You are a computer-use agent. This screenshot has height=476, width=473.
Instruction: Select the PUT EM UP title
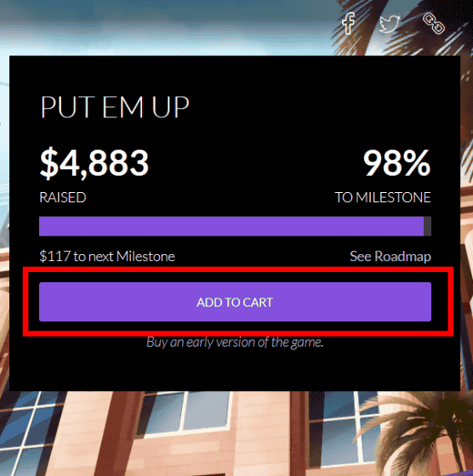[x=115, y=106]
